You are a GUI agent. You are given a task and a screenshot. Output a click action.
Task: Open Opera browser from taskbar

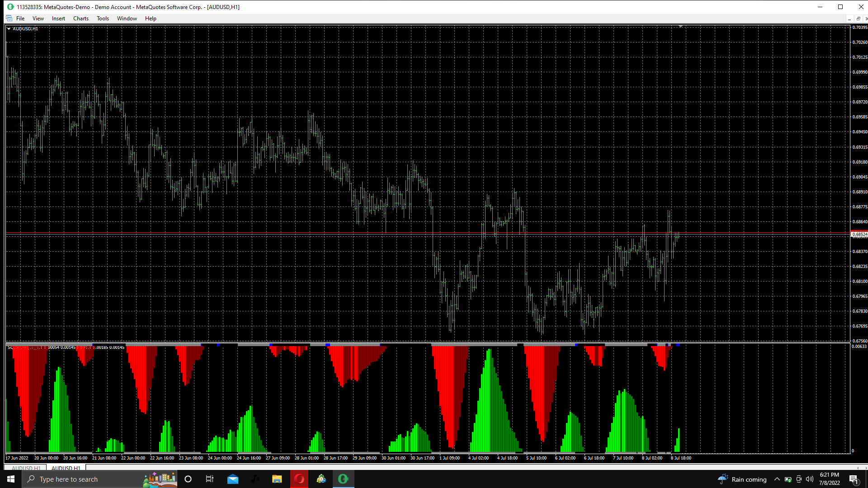click(x=299, y=479)
